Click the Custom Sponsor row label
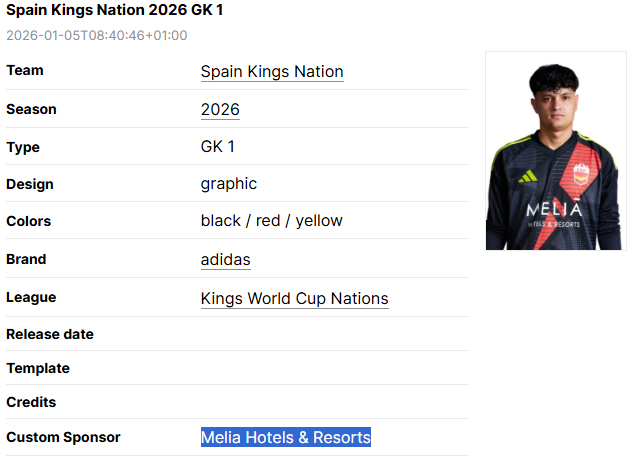639x464 pixels. (63, 437)
